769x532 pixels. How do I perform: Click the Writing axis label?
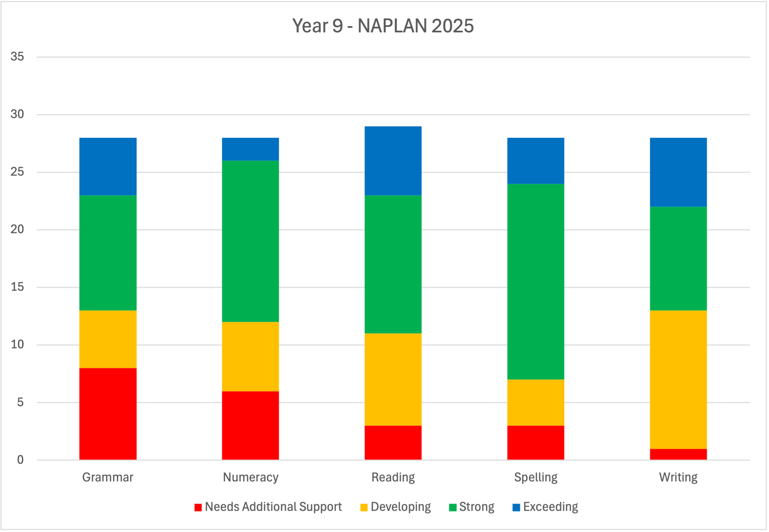point(678,477)
